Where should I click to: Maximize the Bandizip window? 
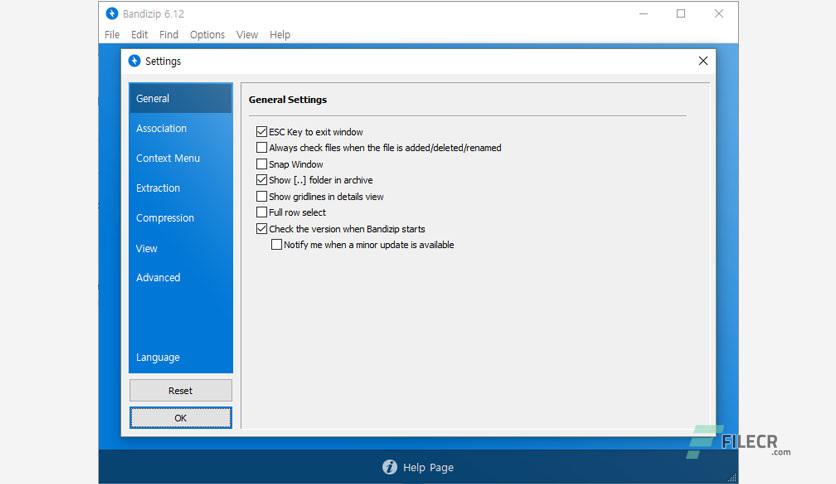click(681, 14)
